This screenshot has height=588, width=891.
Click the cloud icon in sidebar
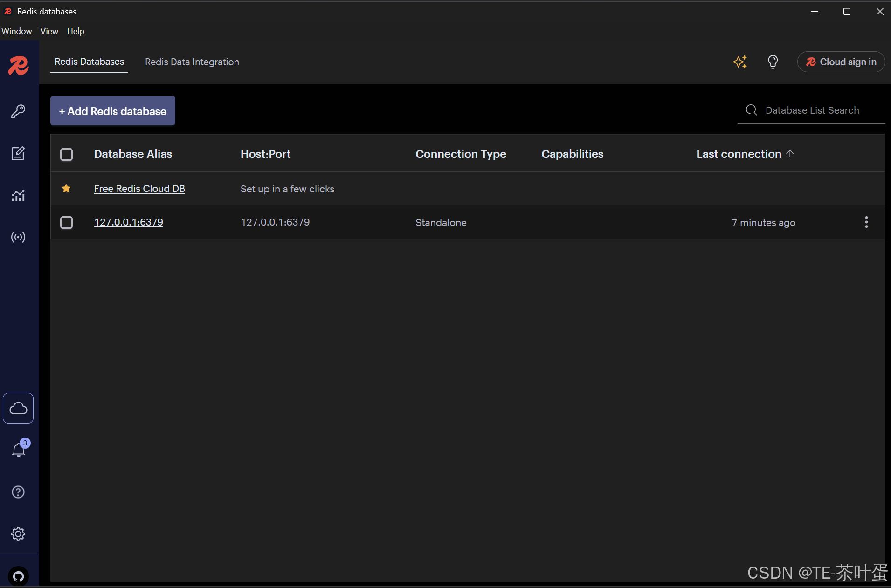pyautogui.click(x=18, y=408)
